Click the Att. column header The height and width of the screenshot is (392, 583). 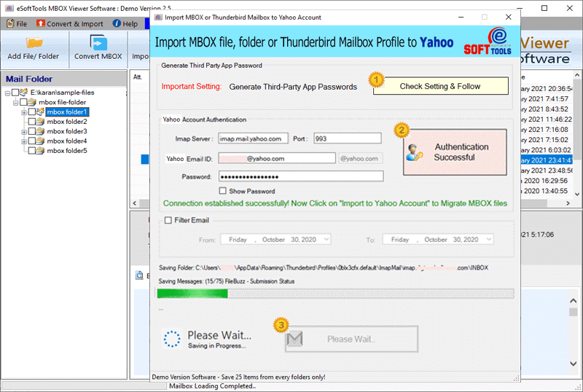tap(138, 77)
